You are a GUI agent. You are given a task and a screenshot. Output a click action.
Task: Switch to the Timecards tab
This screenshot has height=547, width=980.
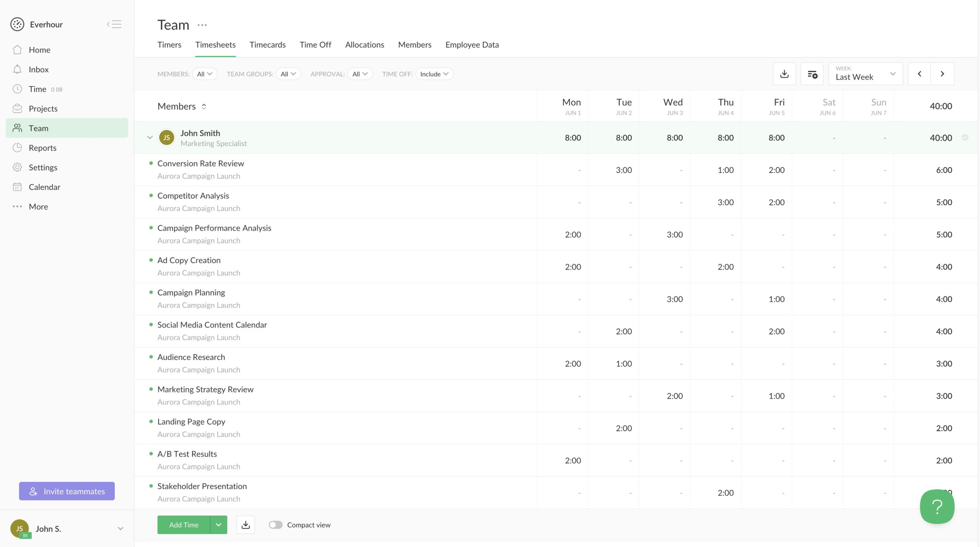pos(268,45)
